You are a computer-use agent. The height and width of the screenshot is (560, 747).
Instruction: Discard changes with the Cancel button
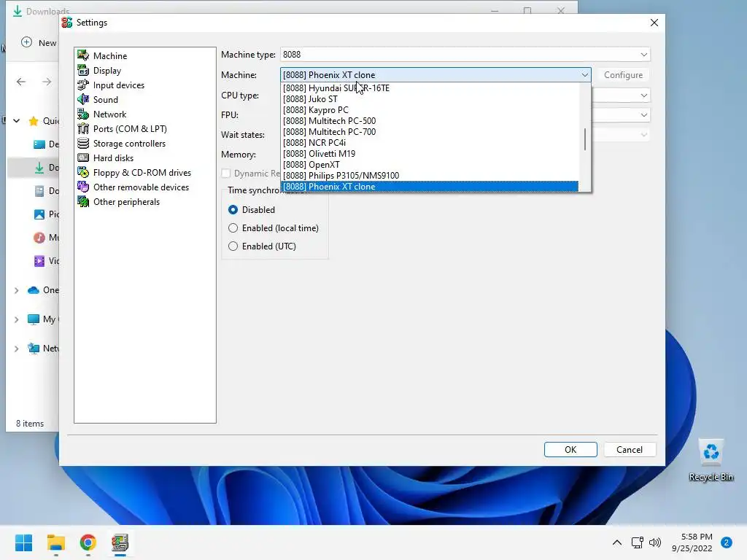click(630, 449)
